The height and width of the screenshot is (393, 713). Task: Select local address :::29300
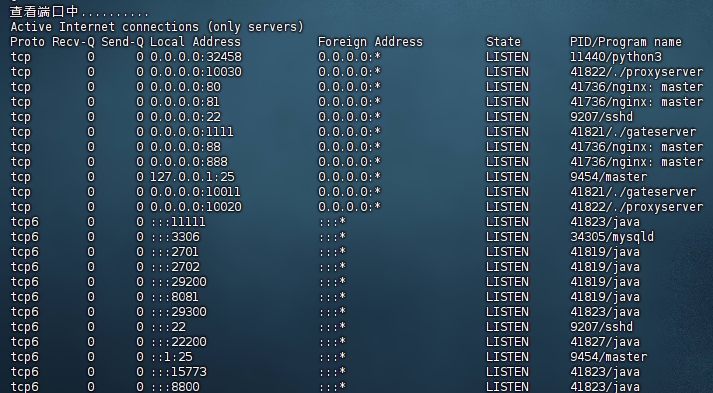click(179, 312)
